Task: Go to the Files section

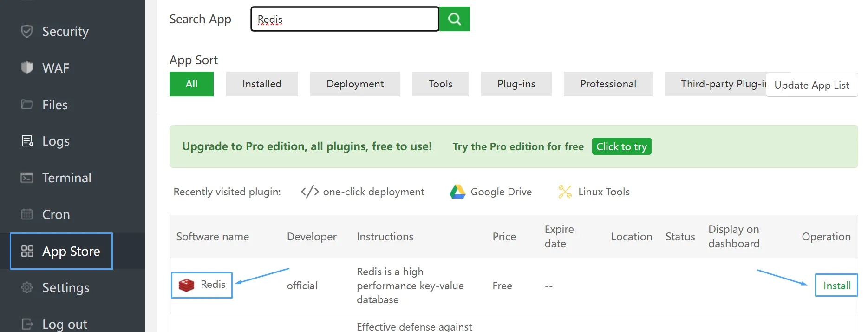Action: [55, 105]
